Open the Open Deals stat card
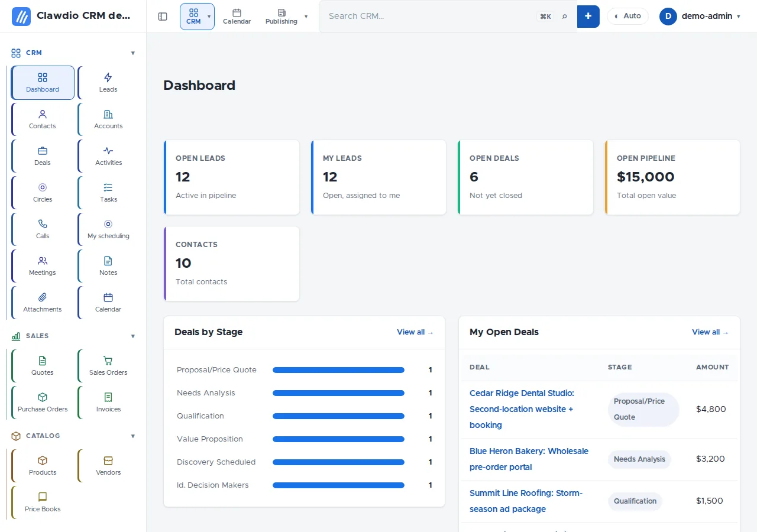757x532 pixels. coord(525,177)
